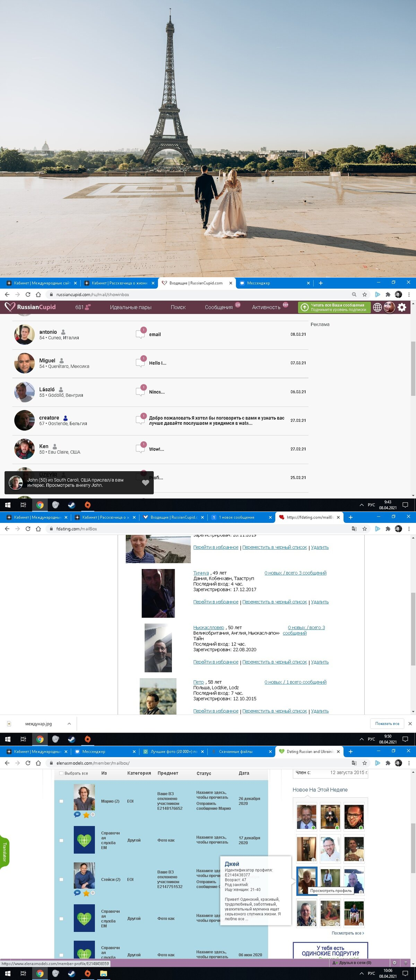Show hidden tray icons in the 9:50 taskbar

pyautogui.click(x=362, y=739)
